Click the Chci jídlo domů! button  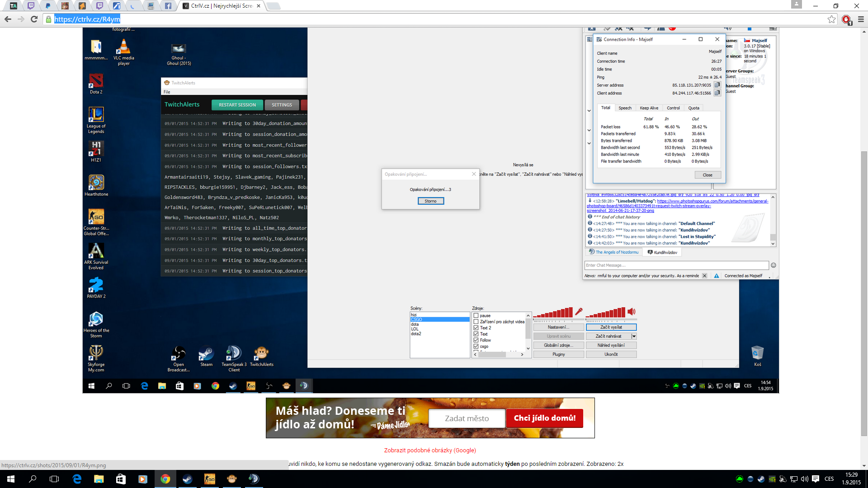tap(544, 418)
